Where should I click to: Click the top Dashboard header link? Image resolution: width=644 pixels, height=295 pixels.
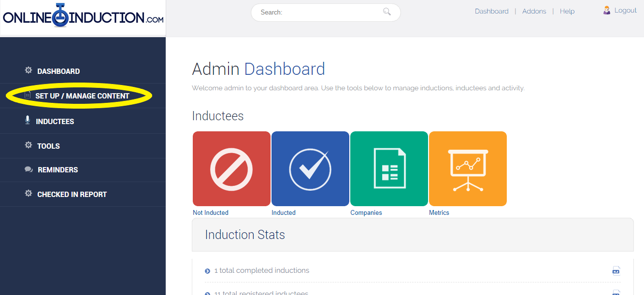(x=491, y=12)
